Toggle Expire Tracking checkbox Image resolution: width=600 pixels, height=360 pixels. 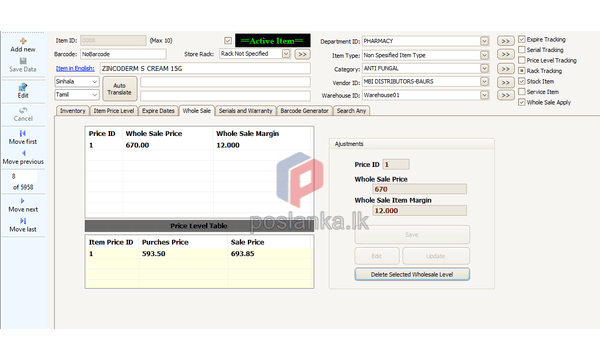click(522, 39)
